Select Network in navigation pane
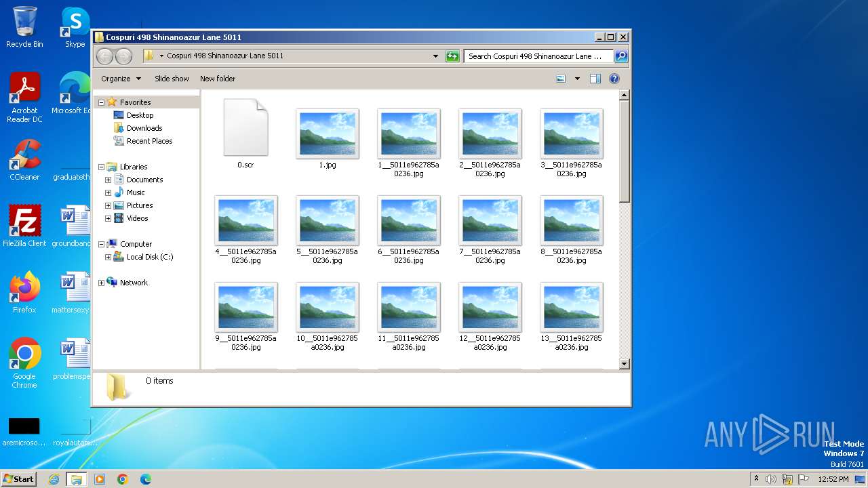868x488 pixels. pos(134,283)
